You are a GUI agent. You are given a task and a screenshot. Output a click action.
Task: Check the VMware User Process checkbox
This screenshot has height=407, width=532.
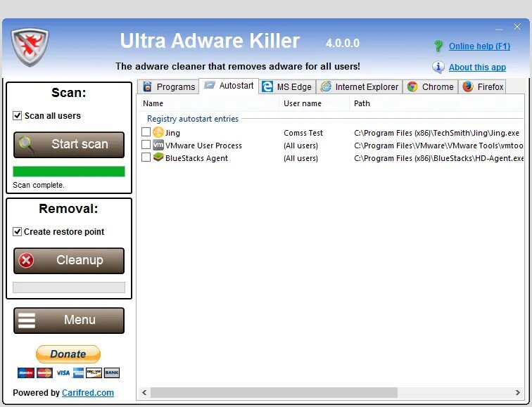click(146, 145)
